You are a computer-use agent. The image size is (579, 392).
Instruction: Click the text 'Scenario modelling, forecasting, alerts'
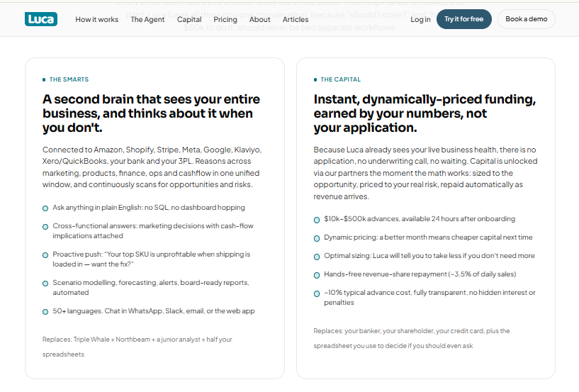pyautogui.click(x=151, y=287)
